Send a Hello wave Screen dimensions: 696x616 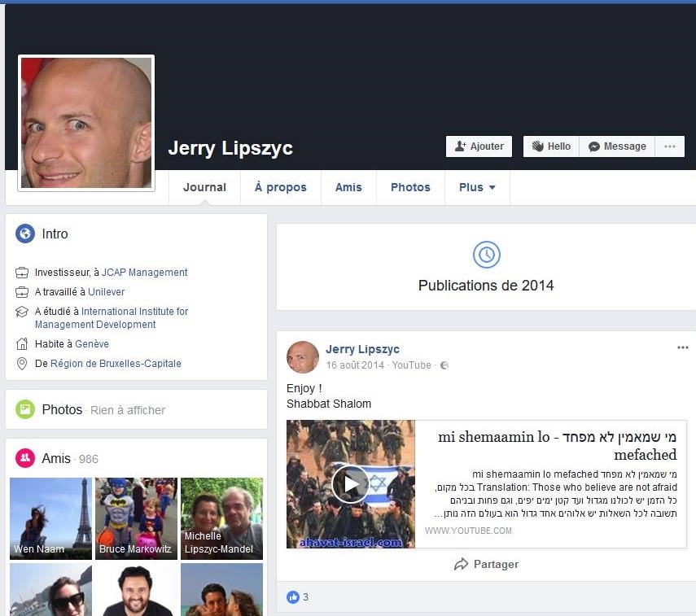point(551,146)
